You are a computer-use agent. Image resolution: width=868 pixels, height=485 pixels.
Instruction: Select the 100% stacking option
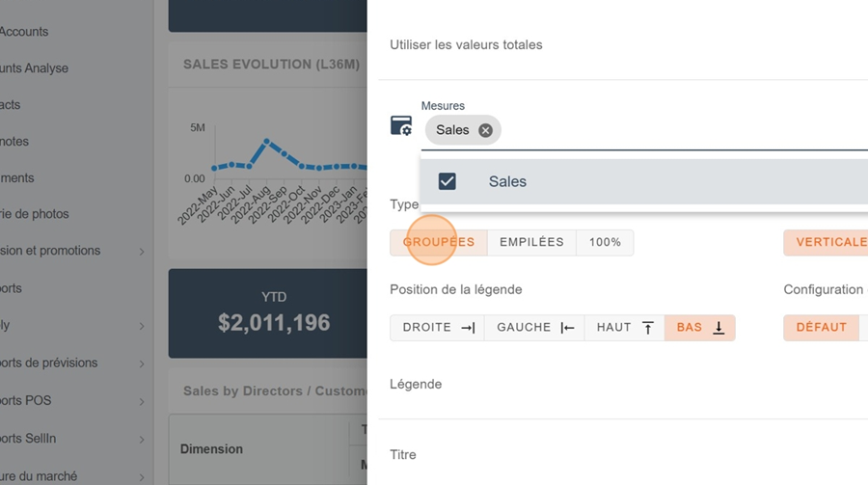tap(605, 242)
